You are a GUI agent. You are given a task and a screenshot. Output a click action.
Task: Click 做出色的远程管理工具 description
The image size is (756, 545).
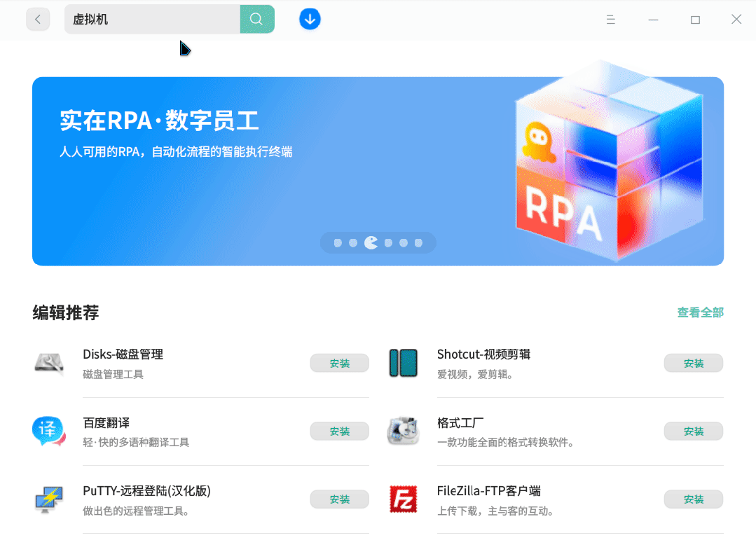click(136, 511)
